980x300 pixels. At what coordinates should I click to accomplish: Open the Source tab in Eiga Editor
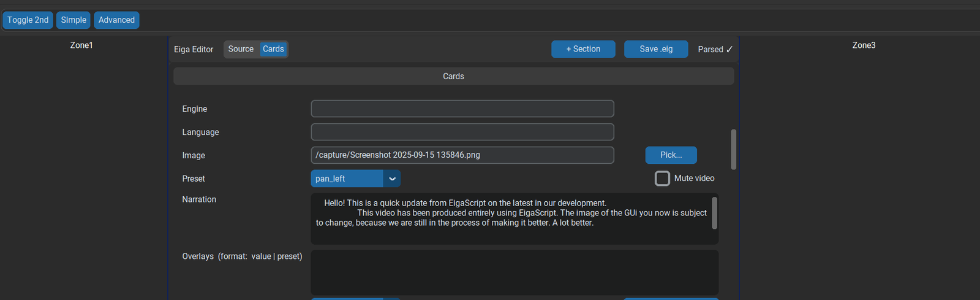241,49
